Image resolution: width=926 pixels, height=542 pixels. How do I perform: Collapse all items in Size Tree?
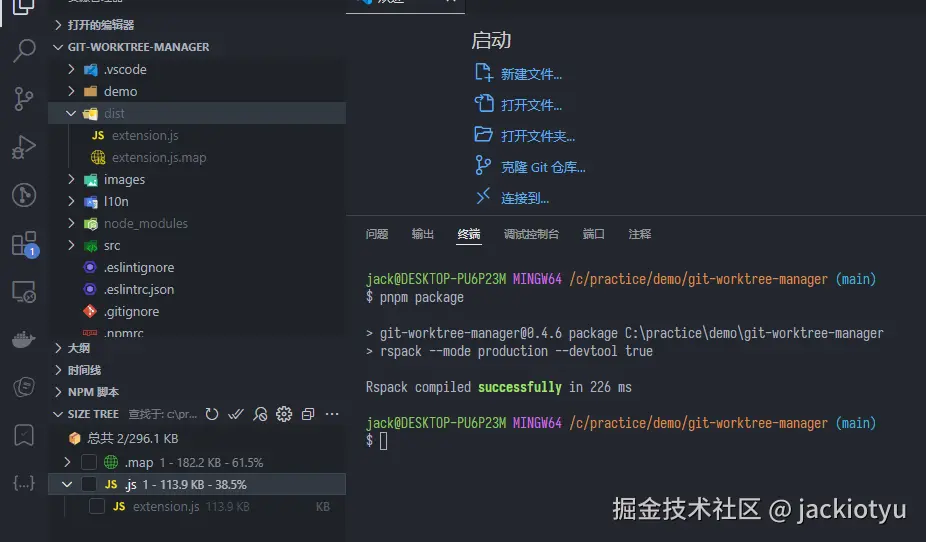click(x=308, y=414)
